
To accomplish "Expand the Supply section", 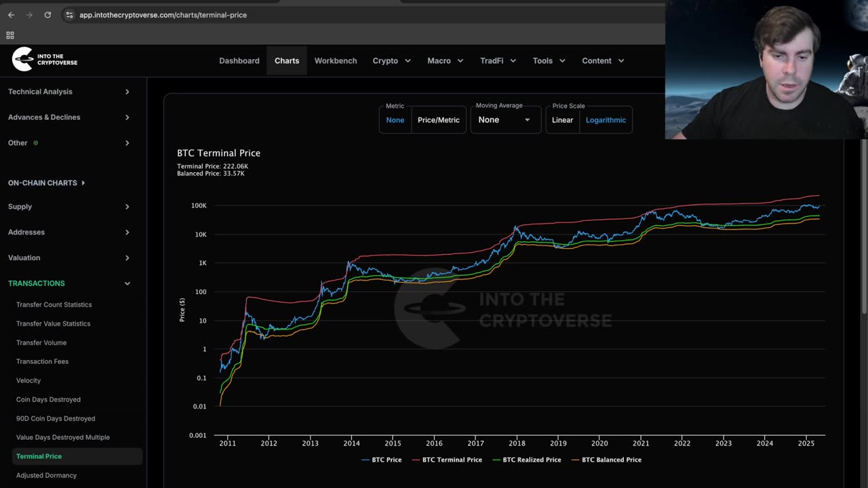I will [69, 207].
